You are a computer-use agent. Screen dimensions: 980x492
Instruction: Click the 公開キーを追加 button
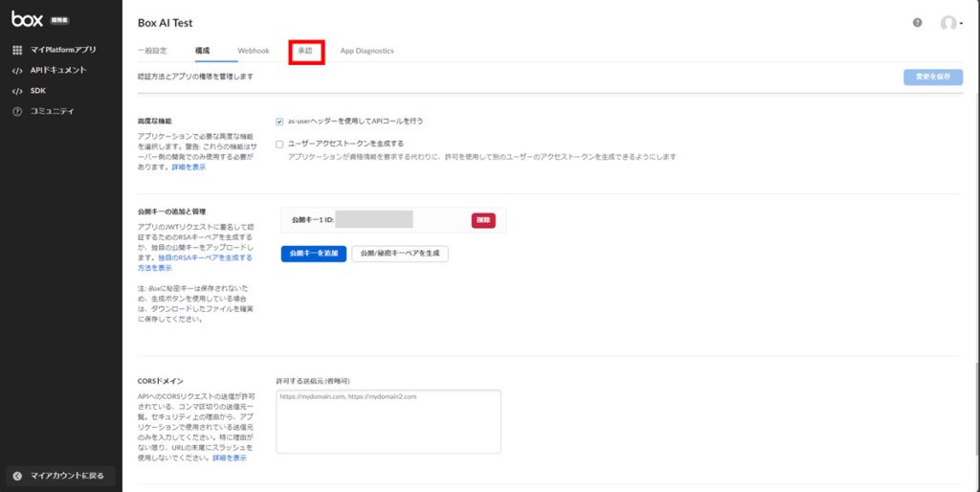point(313,254)
